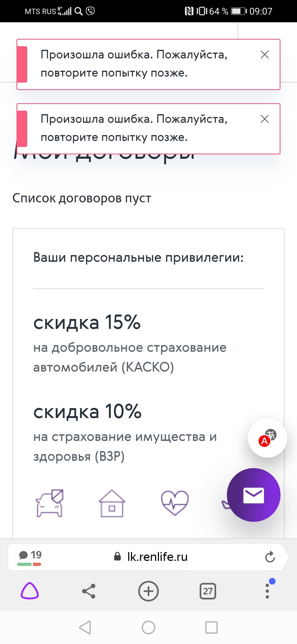Open the Alice assistant icon
This screenshot has height=644, width=297.
pos(30,591)
